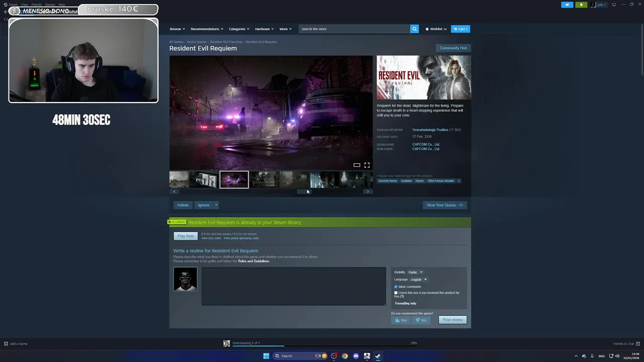The width and height of the screenshot is (644, 362).
Task: Click the plus button after the tags
Action: click(x=458, y=180)
